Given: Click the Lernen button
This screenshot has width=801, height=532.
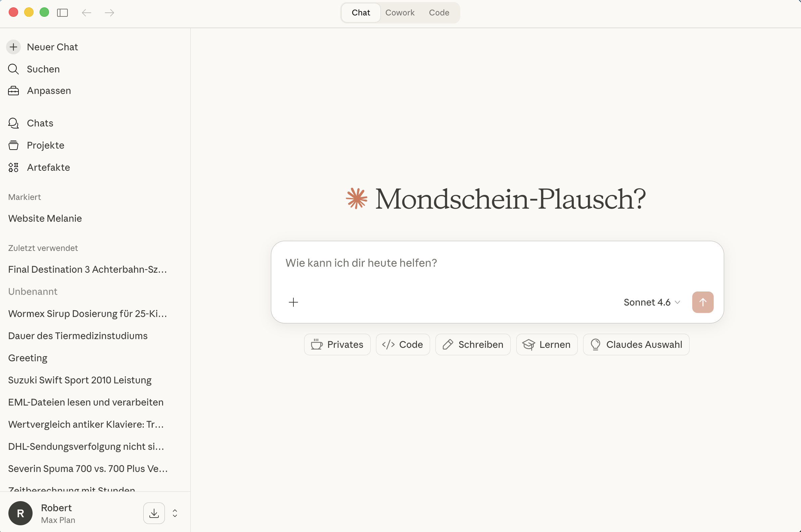Looking at the screenshot, I should [x=546, y=344].
